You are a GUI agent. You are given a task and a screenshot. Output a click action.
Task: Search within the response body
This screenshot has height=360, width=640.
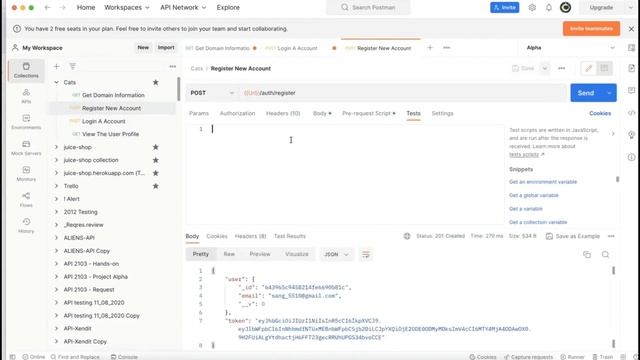click(x=605, y=254)
